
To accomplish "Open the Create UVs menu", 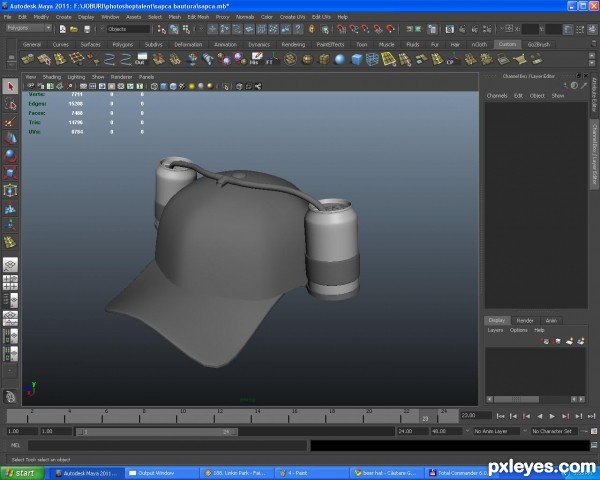I will [x=292, y=17].
